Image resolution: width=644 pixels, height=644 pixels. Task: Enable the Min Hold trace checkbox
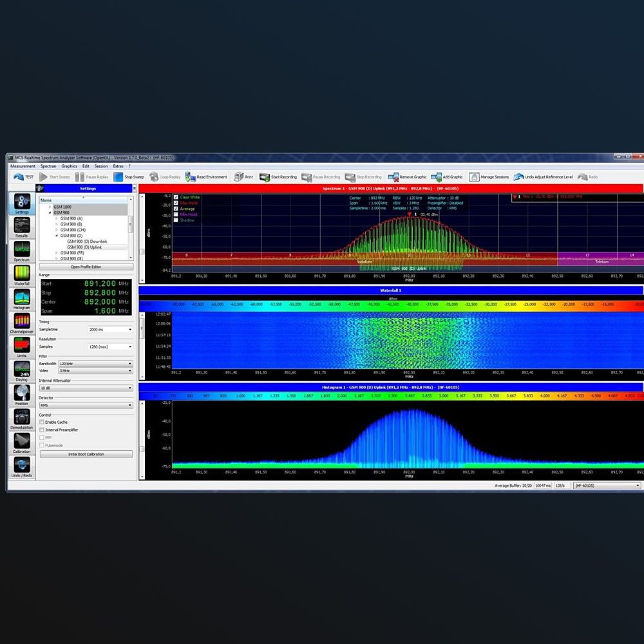click(176, 214)
